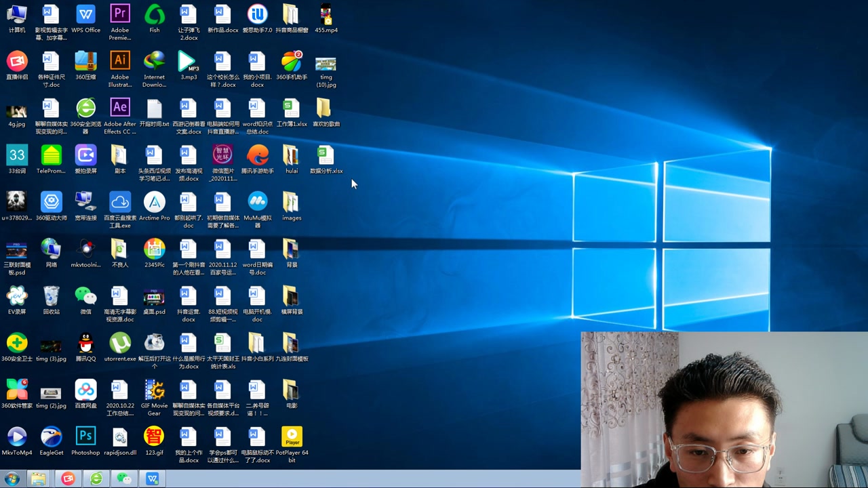This screenshot has width=868, height=488.
Task: Switch to WPS Office taskbar button
Action: click(152, 479)
